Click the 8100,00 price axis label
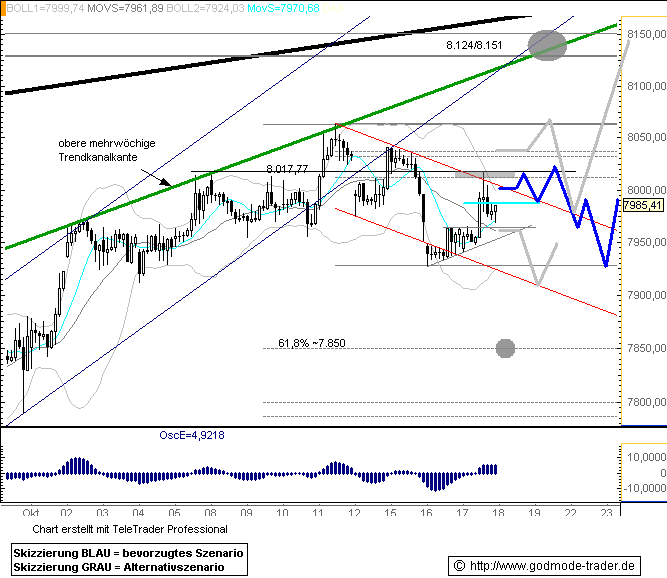The height and width of the screenshot is (578, 667). tap(647, 86)
